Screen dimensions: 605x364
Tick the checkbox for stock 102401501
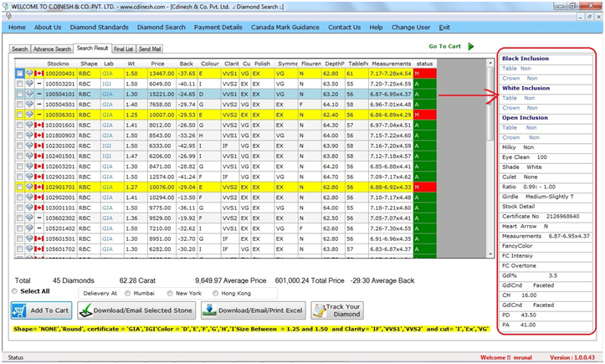click(x=20, y=156)
